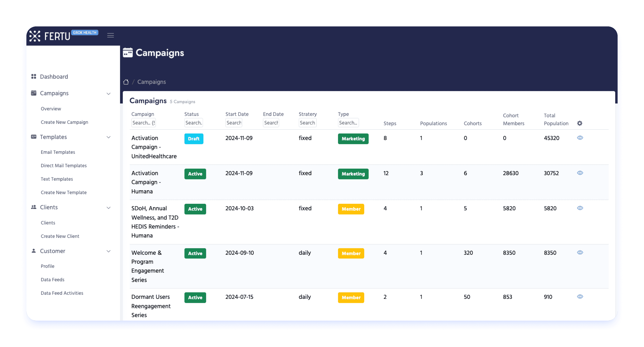This screenshot has height=347, width=644.
Task: View Welcome & Program Engagement Series details
Action: tap(580, 253)
